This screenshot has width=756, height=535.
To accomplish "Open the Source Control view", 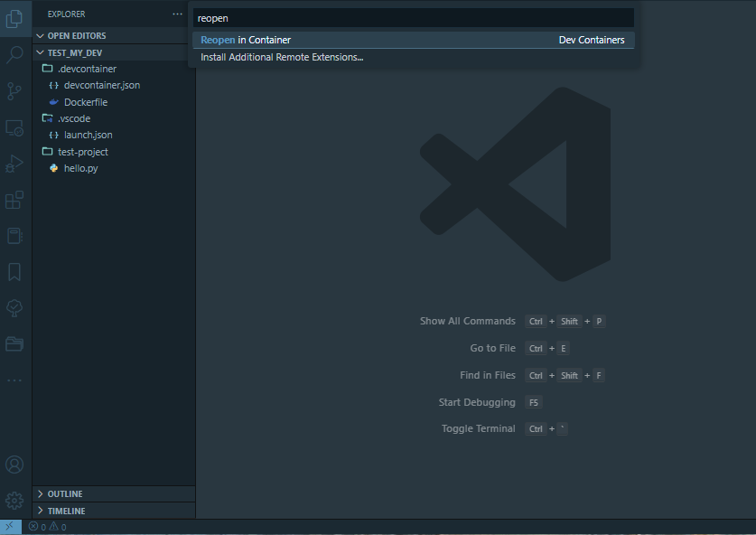I will (x=14, y=90).
